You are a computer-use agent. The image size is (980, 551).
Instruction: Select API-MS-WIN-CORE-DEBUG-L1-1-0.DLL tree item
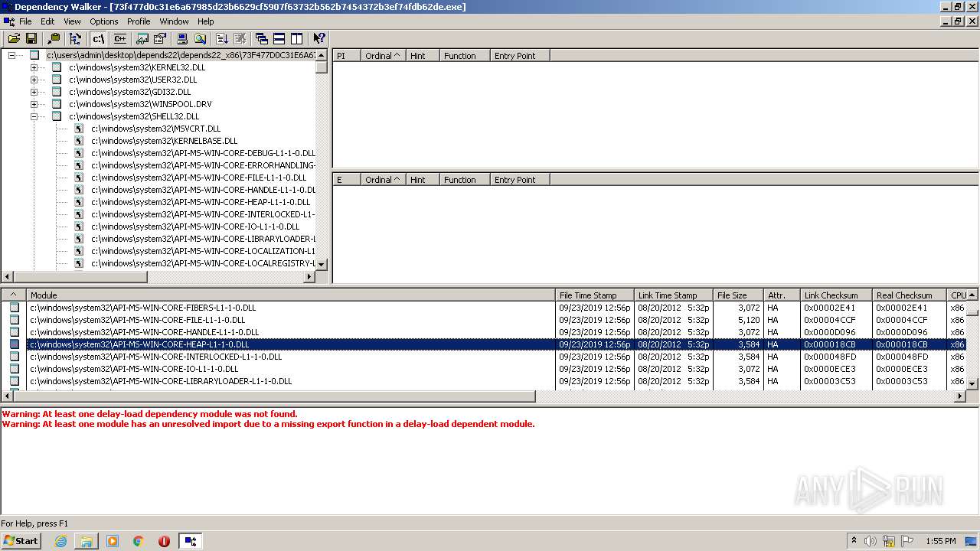[203, 153]
